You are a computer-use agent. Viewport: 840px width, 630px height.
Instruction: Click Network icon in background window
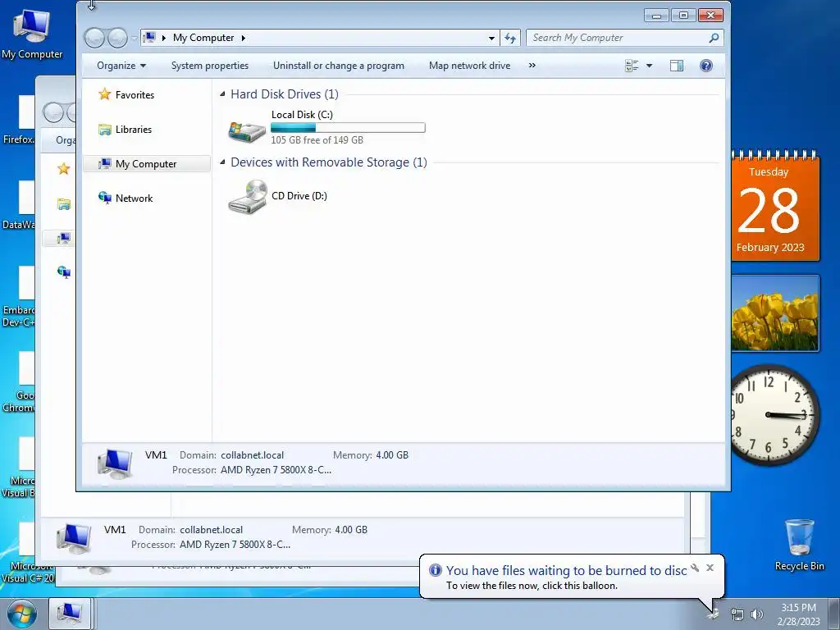(x=64, y=272)
